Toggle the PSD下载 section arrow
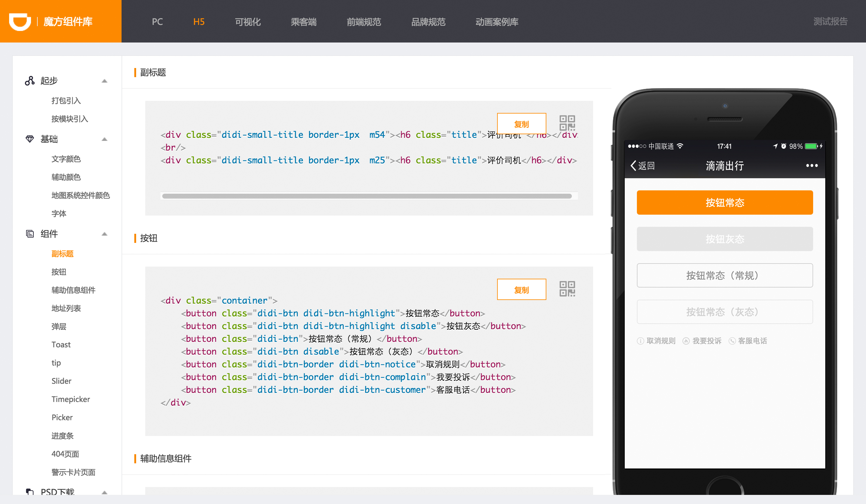 coord(105,492)
